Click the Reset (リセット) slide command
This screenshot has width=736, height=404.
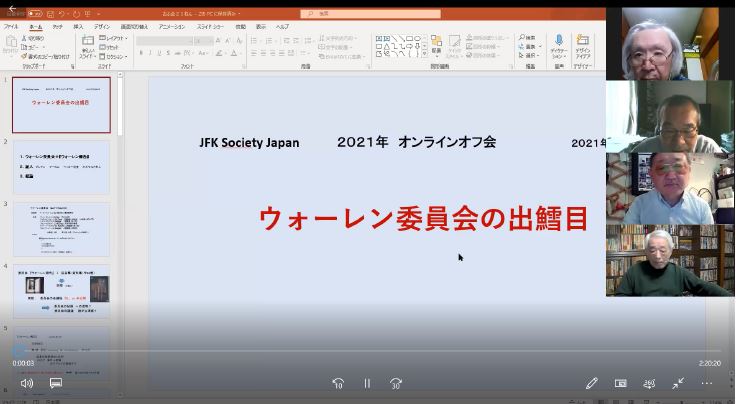109,47
